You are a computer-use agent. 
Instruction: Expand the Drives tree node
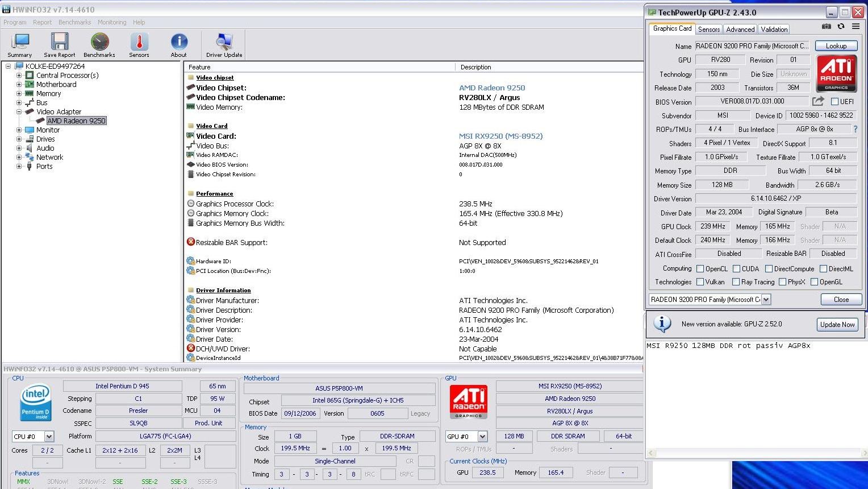pos(19,139)
